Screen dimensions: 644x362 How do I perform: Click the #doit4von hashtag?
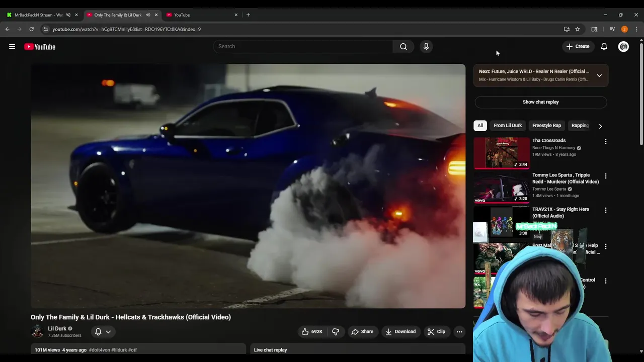[100, 350]
